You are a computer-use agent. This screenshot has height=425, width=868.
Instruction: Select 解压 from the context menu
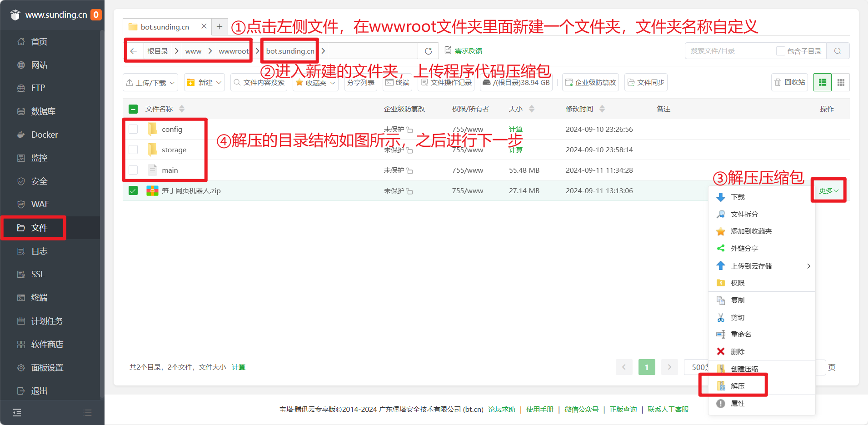pyautogui.click(x=738, y=385)
